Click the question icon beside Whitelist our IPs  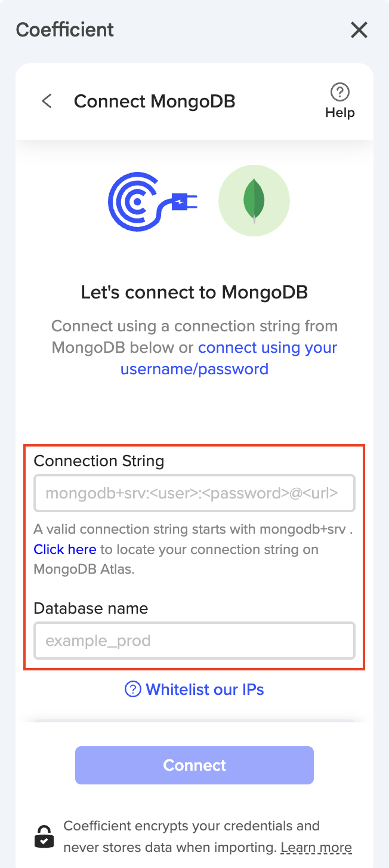(132, 690)
